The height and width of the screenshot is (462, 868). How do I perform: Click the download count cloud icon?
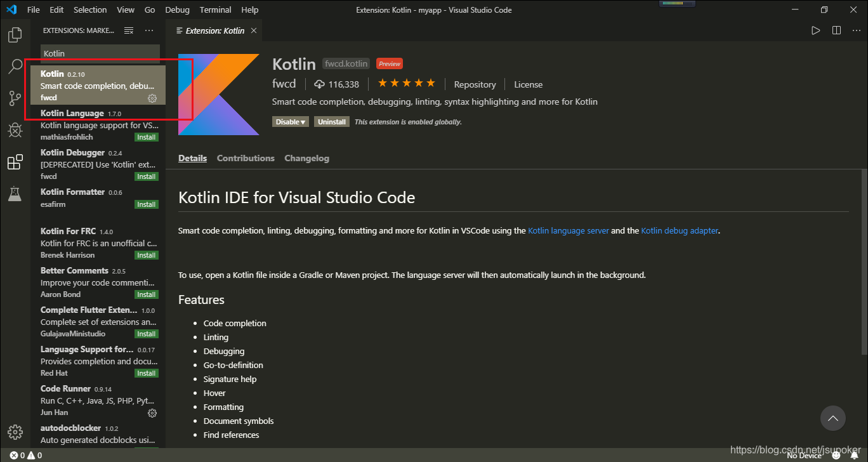pos(319,84)
